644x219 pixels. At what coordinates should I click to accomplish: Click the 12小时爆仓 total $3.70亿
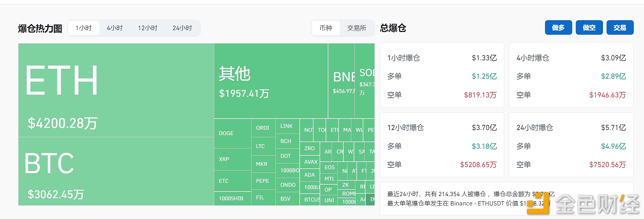[x=484, y=128]
